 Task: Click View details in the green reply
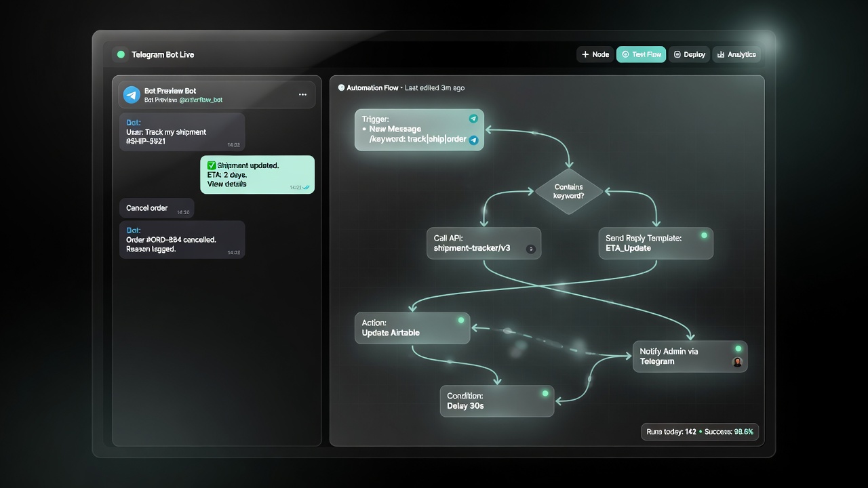click(x=226, y=184)
